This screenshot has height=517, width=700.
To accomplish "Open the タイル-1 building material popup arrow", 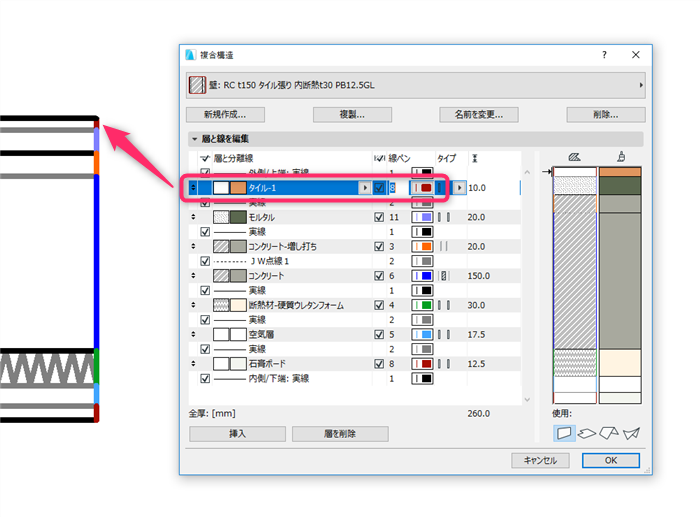I will 365,188.
